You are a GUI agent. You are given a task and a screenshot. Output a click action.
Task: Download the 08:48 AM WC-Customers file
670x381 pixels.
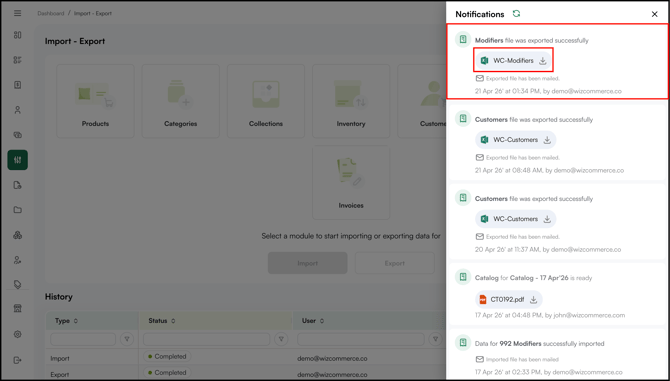click(x=547, y=140)
